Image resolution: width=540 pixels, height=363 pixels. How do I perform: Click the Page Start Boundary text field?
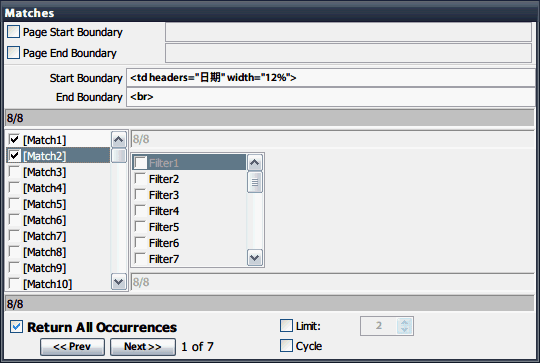point(349,32)
